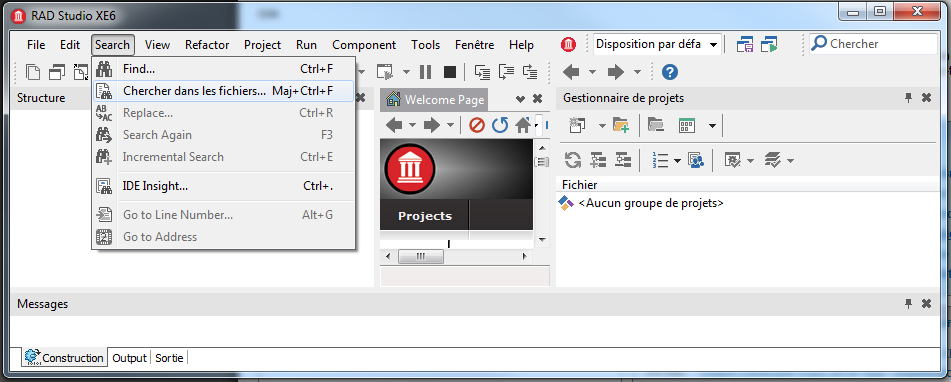Click the Save Desktop layout icon
The height and width of the screenshot is (382, 951).
(744, 44)
